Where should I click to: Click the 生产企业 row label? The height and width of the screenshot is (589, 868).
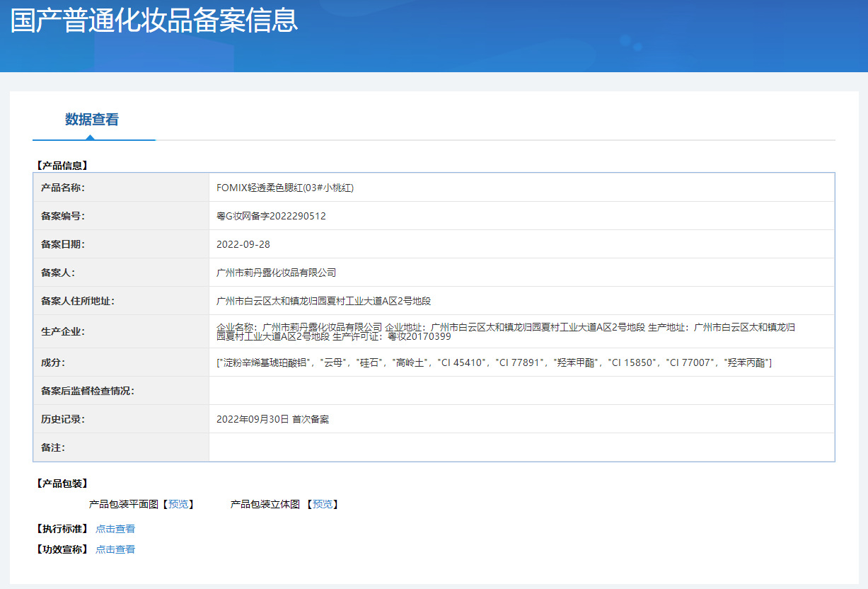pos(63,331)
